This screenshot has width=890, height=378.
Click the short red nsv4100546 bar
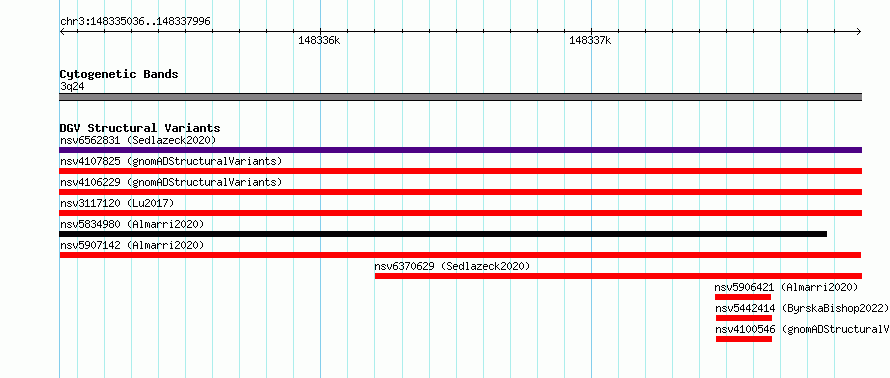pyautogui.click(x=744, y=339)
